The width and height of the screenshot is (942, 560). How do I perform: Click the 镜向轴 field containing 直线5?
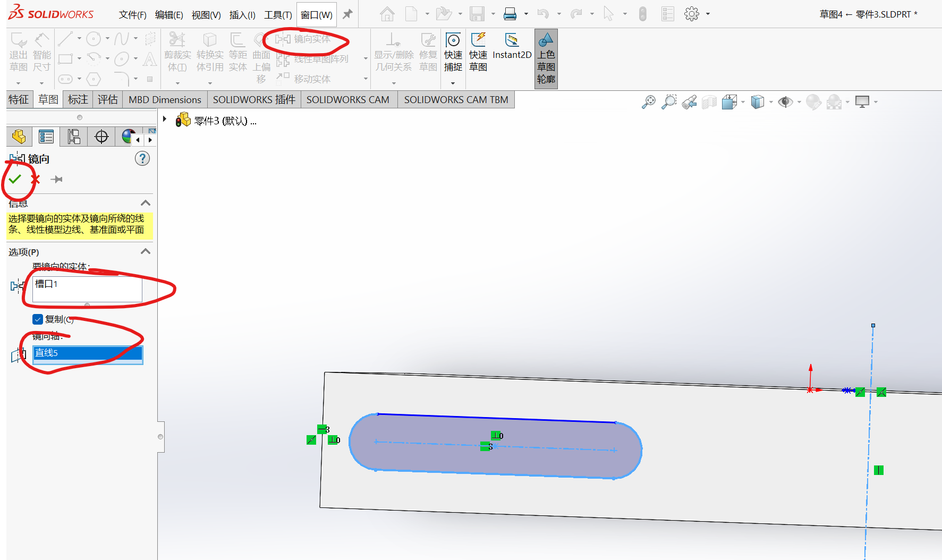(x=88, y=353)
